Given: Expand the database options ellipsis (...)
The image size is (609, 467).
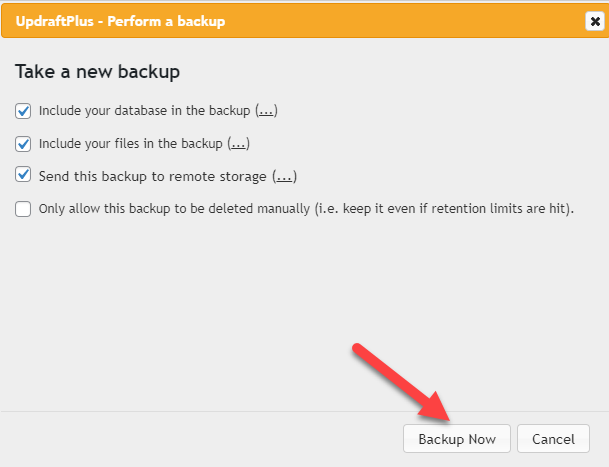Looking at the screenshot, I should coord(266,111).
